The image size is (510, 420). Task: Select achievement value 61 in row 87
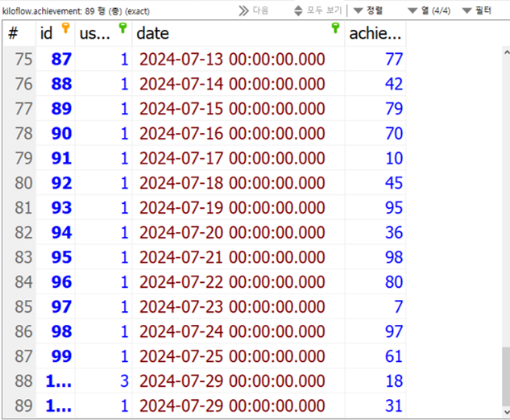tap(375, 356)
